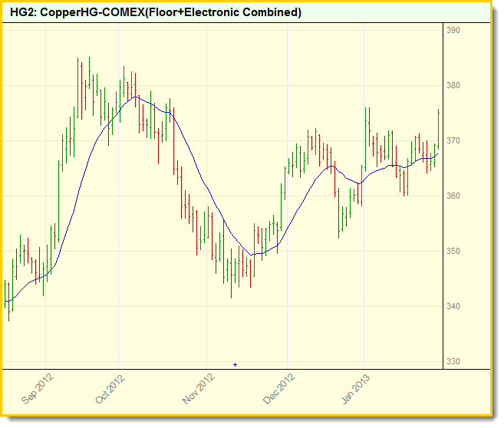Click the blue moving average trough in mid-November
Viewport: 504px width, 428px height.
pos(254,254)
